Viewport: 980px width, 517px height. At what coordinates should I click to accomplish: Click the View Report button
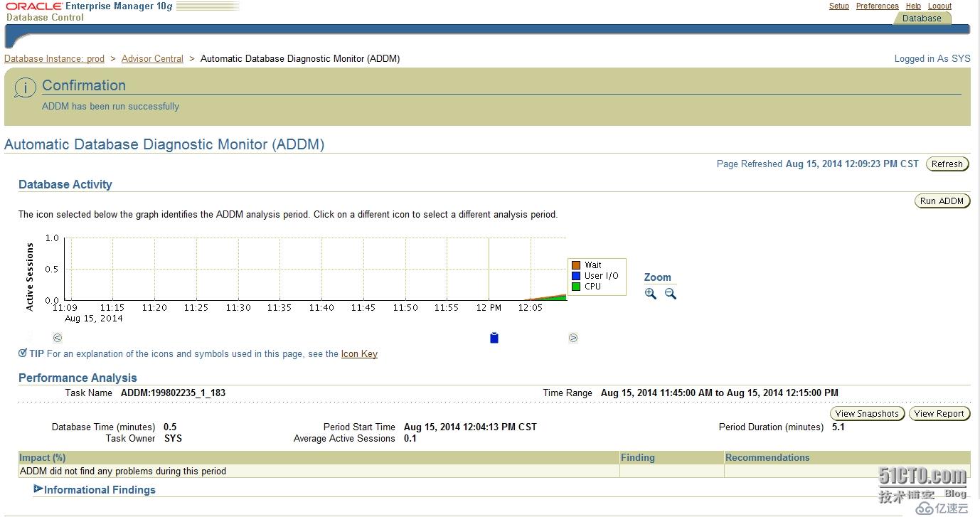(x=939, y=414)
